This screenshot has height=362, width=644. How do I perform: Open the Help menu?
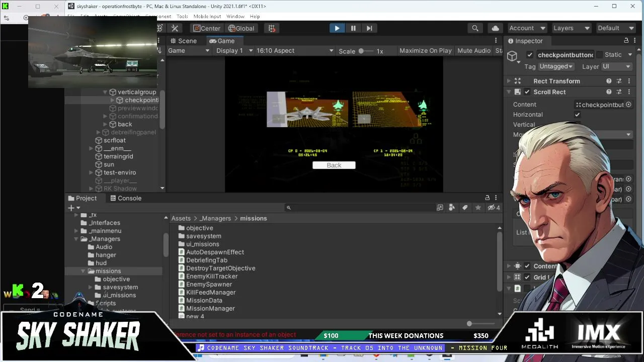click(255, 17)
